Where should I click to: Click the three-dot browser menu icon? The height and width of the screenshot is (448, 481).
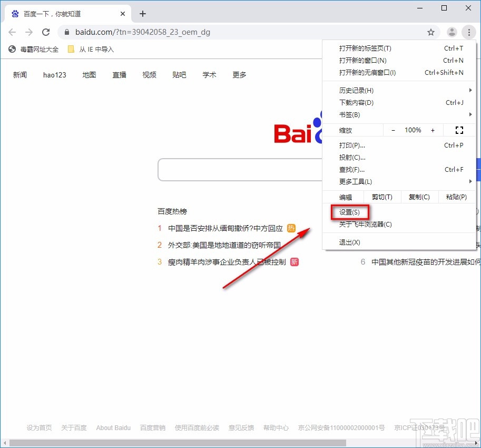(469, 32)
